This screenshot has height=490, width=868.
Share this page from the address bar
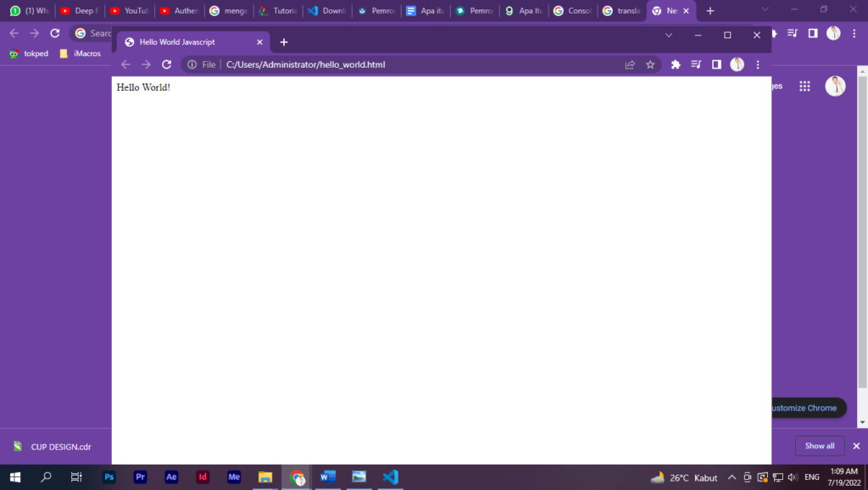point(630,64)
